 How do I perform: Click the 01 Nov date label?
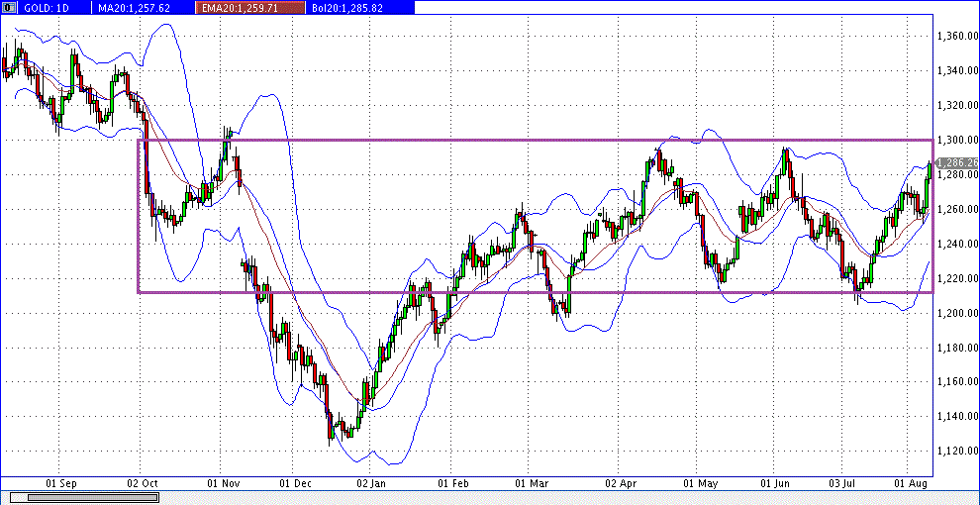224,483
